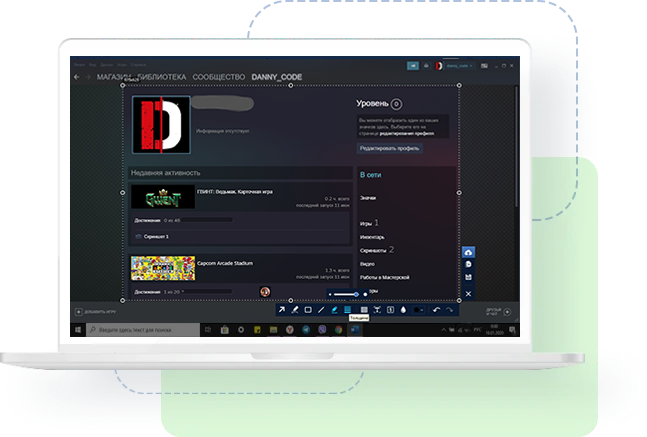Viewport: 647px width, 437px height.
Task: Select the arrow drawing tool
Action: pos(282,310)
